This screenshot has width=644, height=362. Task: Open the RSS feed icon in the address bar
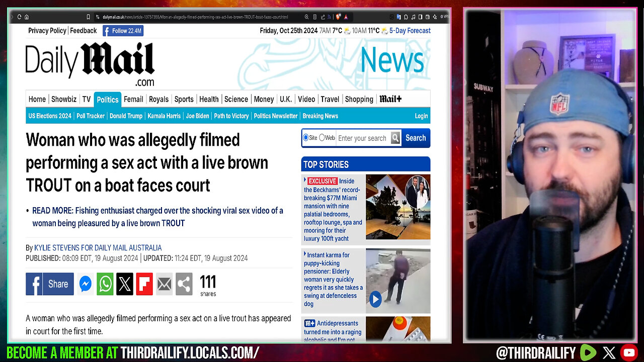[329, 17]
